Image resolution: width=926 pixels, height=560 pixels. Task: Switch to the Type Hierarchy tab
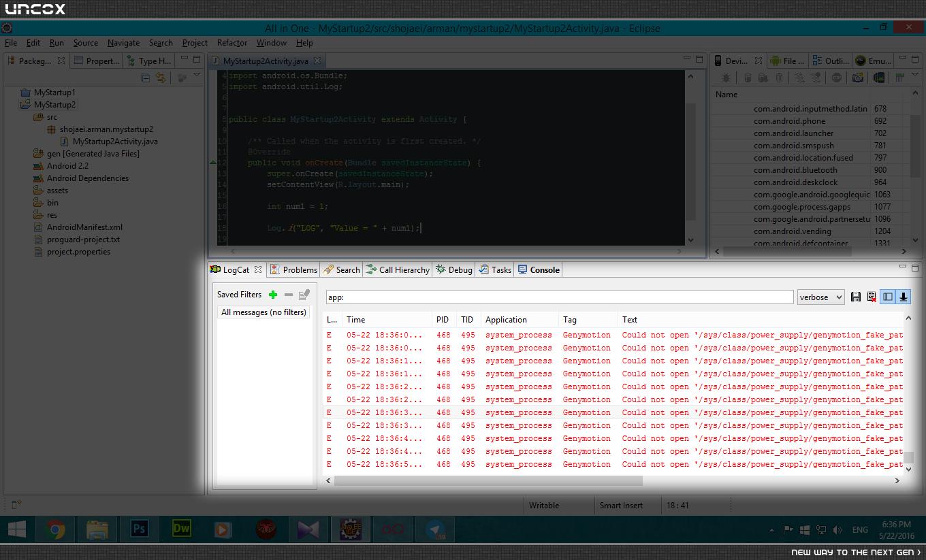[148, 61]
